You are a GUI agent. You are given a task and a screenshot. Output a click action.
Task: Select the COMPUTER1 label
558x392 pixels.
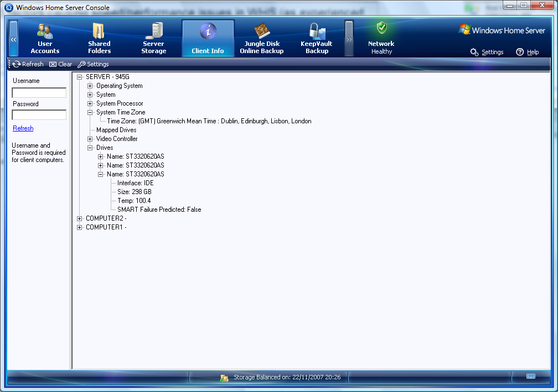coord(106,227)
